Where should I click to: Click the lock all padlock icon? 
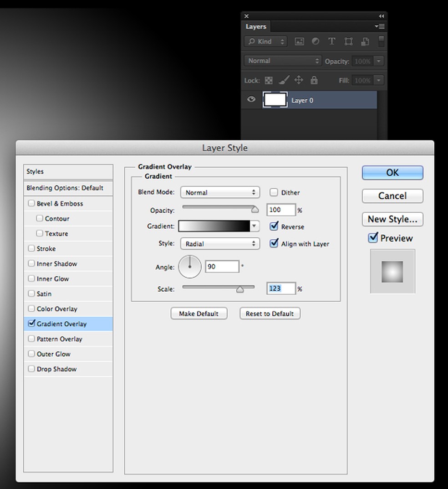pyautogui.click(x=314, y=80)
